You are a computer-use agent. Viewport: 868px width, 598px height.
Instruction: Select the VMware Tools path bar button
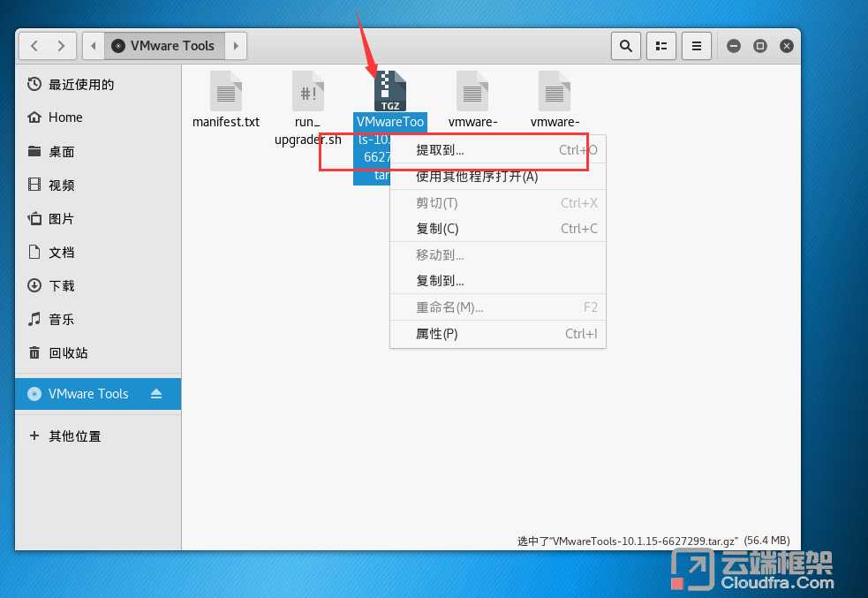[x=164, y=46]
